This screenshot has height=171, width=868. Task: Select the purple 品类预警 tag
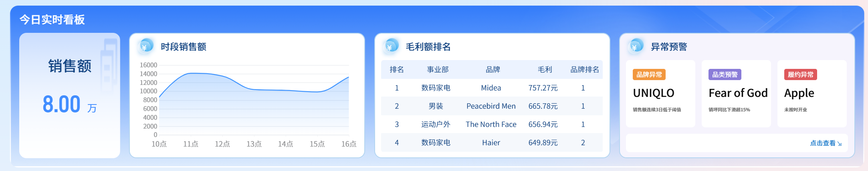pyautogui.click(x=725, y=74)
